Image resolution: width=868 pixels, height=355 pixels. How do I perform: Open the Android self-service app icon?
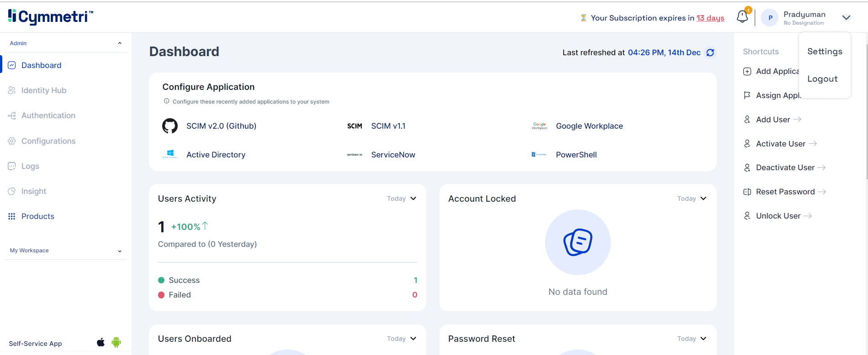click(x=116, y=342)
